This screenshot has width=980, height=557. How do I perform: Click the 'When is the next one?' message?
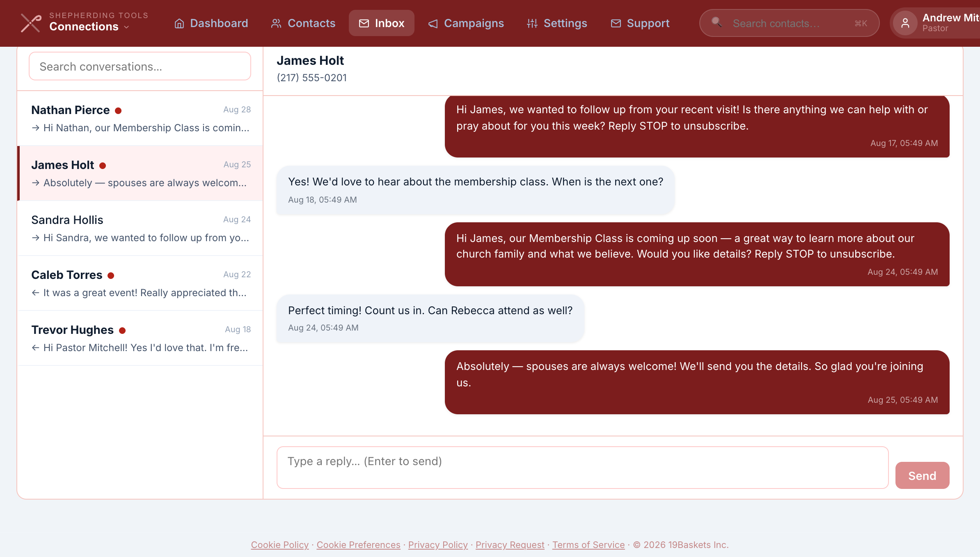[x=475, y=190]
